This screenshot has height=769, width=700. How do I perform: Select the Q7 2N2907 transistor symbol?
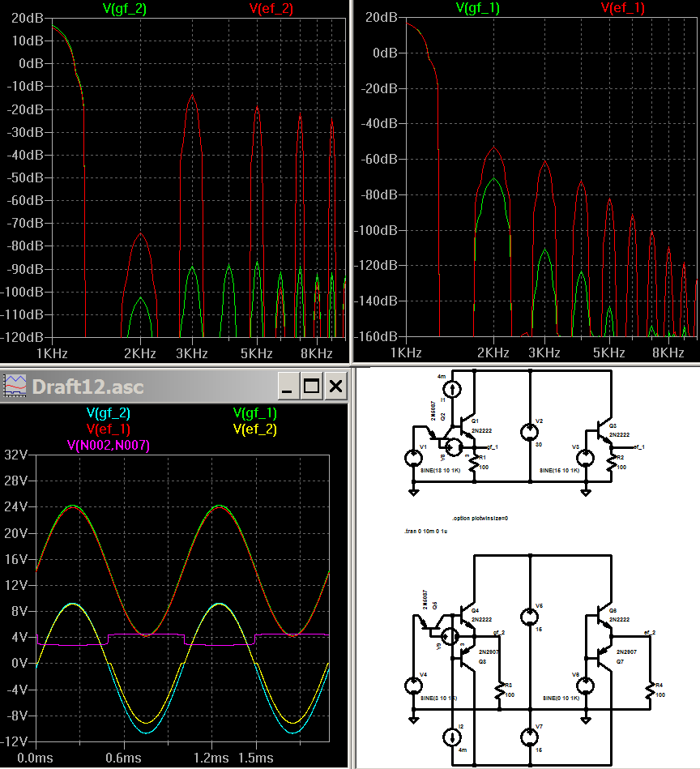click(604, 656)
